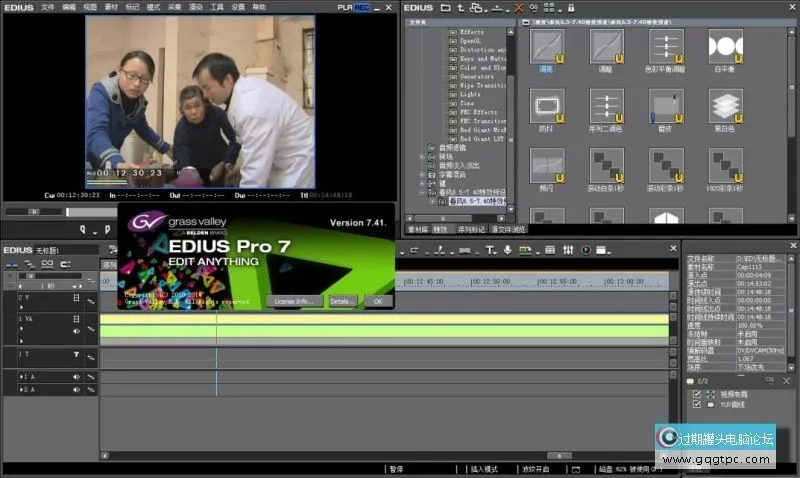Select the 色彩平衡调整 effect preset icon
The image size is (800, 478).
click(665, 46)
